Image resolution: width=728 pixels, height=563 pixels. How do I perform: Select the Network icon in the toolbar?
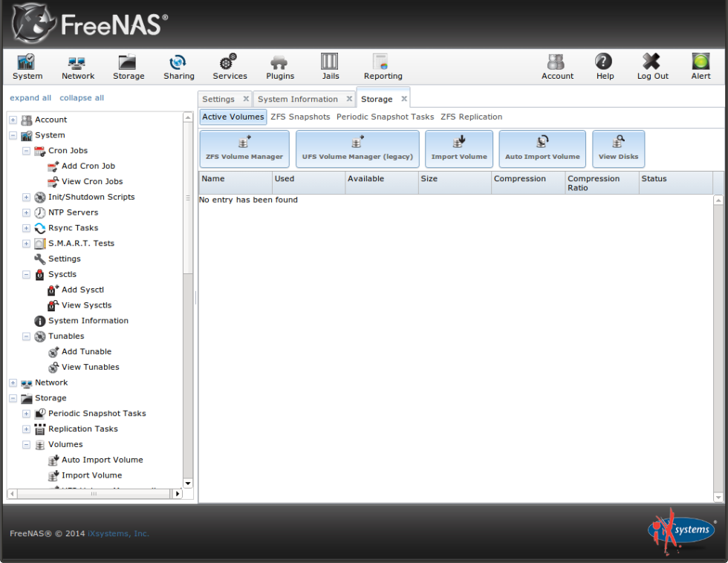point(77,66)
